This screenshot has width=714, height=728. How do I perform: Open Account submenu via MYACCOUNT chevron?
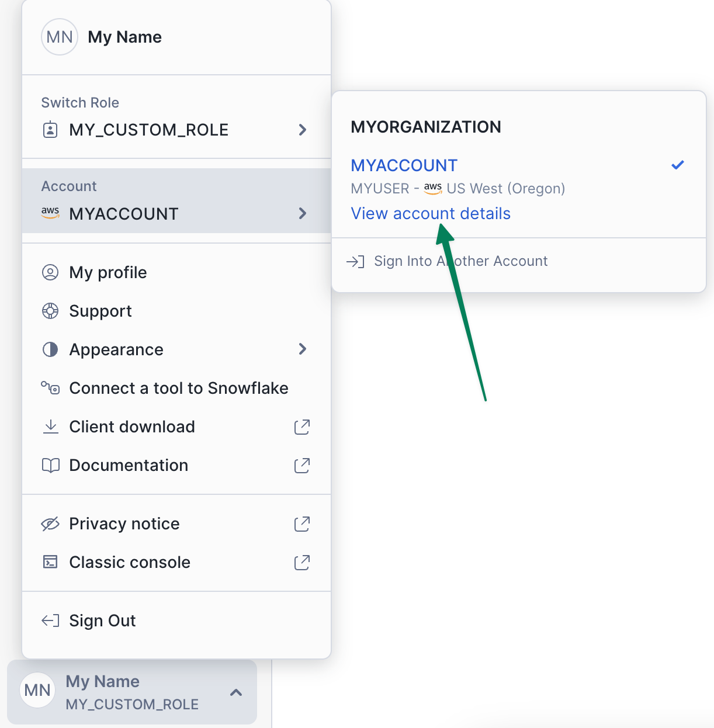pos(302,213)
